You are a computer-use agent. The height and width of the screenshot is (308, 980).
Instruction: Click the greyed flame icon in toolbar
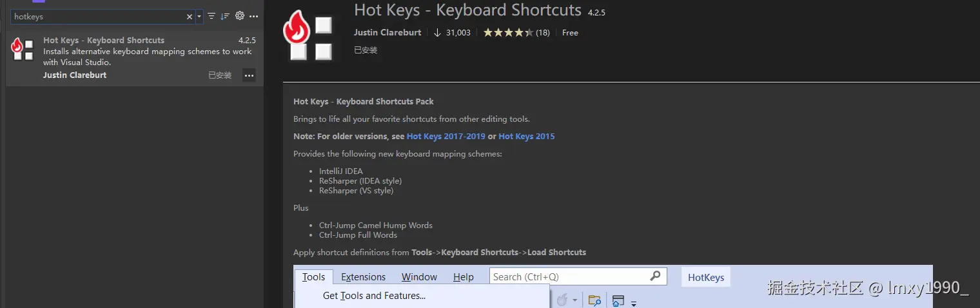pos(562,300)
